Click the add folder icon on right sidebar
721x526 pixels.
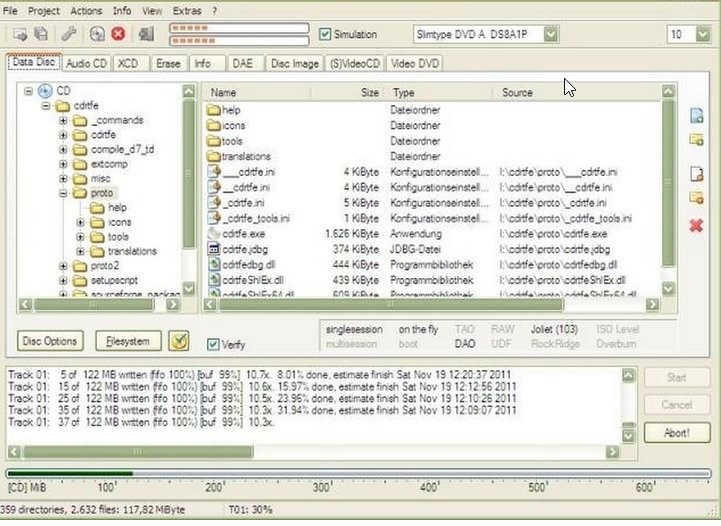tap(697, 139)
